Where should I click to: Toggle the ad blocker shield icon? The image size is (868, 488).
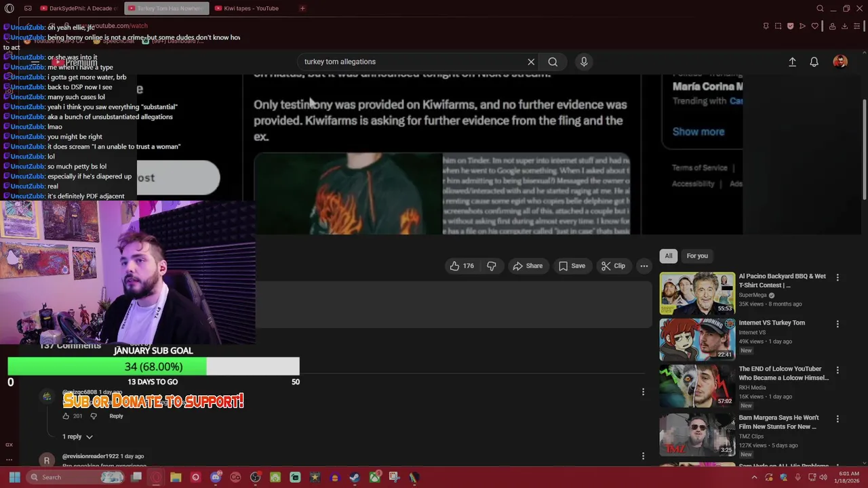tap(790, 26)
